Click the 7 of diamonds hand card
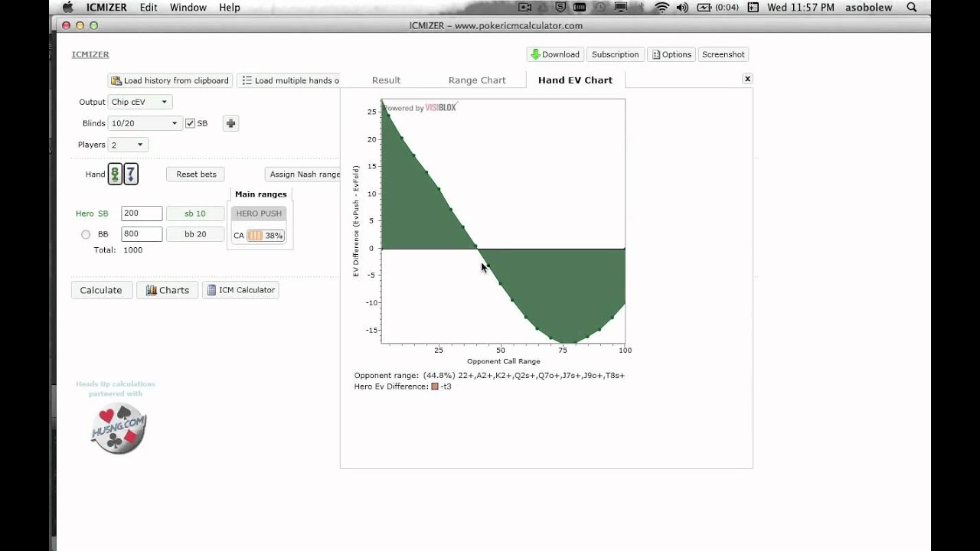This screenshot has height=551, width=980. (x=131, y=174)
